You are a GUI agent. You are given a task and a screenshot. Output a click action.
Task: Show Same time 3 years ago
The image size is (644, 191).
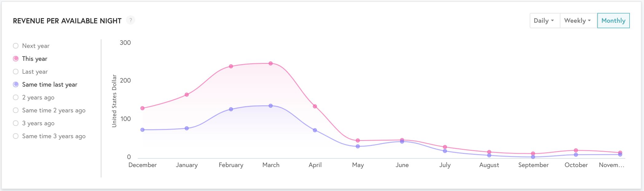tap(16, 136)
